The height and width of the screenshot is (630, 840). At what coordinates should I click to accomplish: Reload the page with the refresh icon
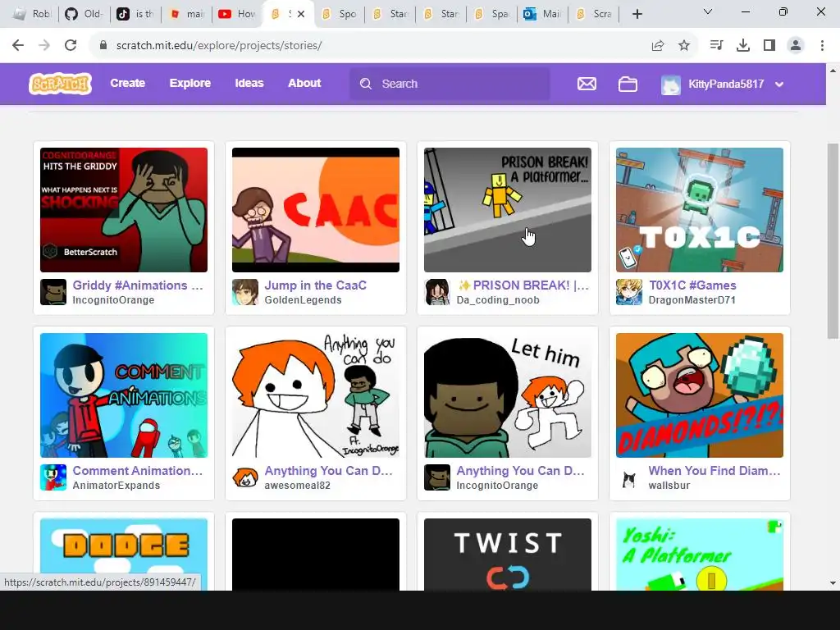tap(71, 46)
